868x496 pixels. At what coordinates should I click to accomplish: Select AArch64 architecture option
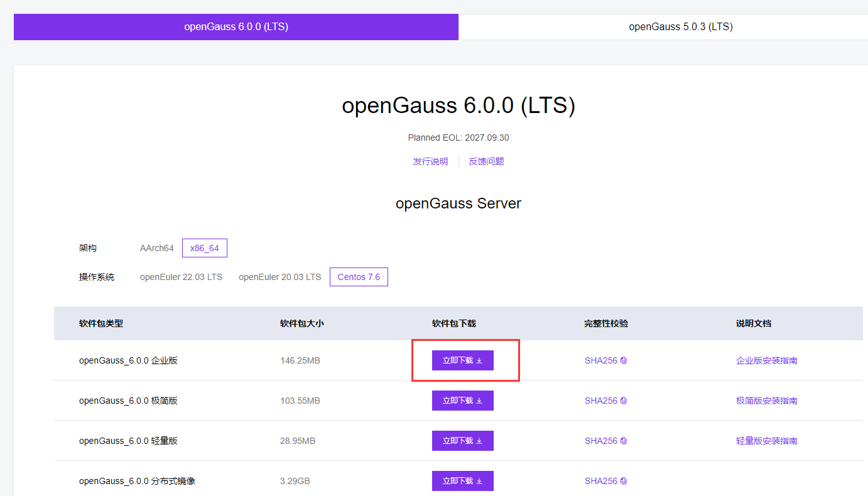click(x=156, y=248)
